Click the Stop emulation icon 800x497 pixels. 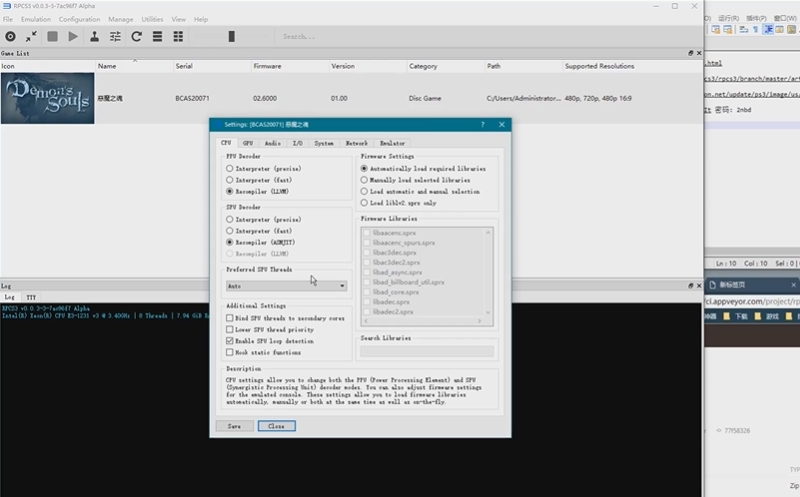[52, 36]
